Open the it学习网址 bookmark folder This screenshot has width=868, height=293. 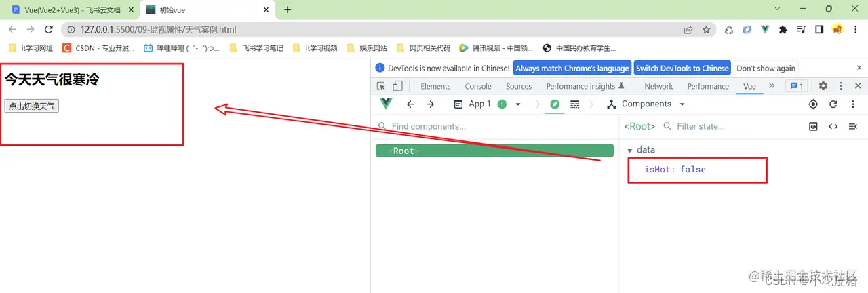click(x=31, y=48)
